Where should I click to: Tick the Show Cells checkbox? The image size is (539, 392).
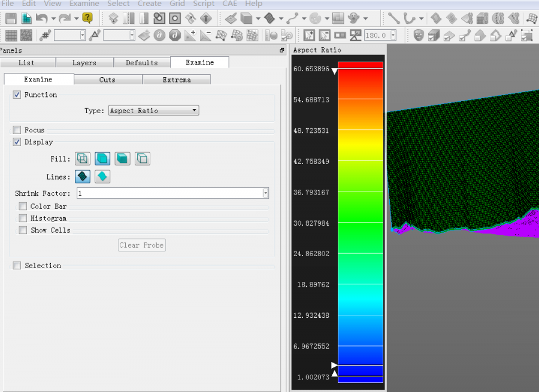(23, 230)
